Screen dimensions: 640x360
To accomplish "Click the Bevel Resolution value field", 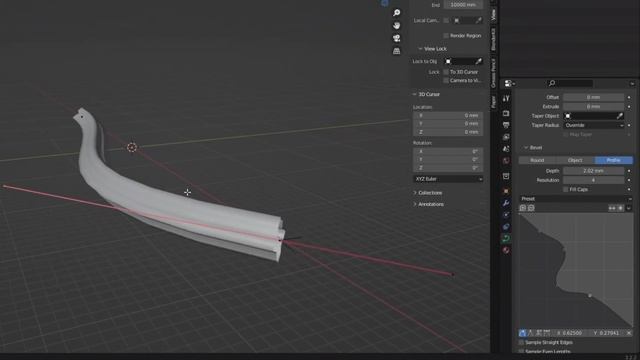I will pyautogui.click(x=593, y=180).
